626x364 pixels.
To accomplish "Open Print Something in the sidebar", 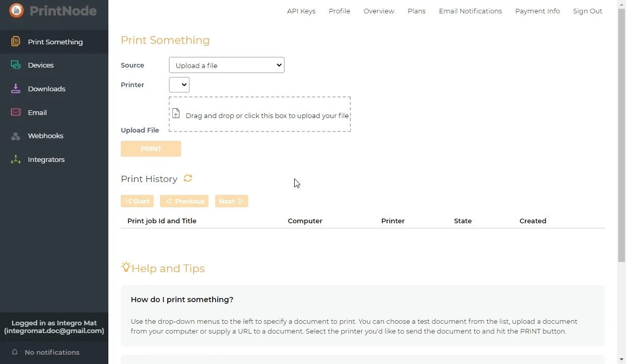I will [54, 42].
